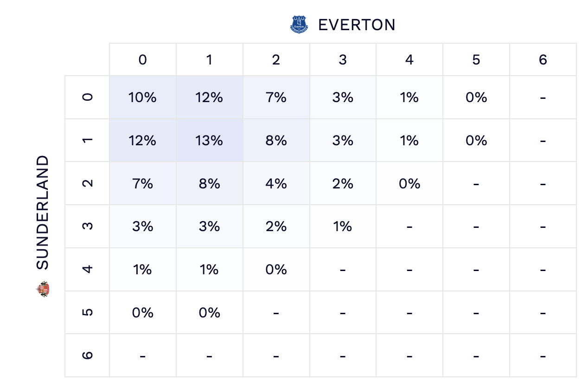The width and height of the screenshot is (588, 388).
Task: Pick the 7% cell in Sunderland's 2-goal row
Action: pyautogui.click(x=143, y=184)
